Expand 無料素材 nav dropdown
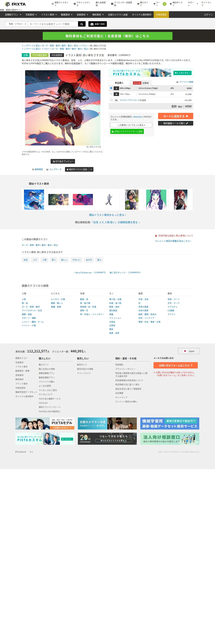Screen dimensions: 215x644 pyautogui.click(x=98, y=15)
